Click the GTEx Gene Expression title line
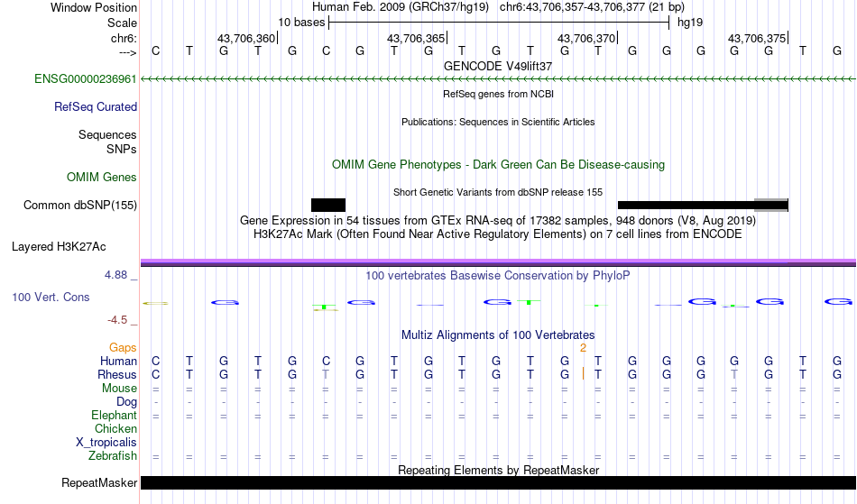This screenshot has height=504, width=857. [498, 221]
